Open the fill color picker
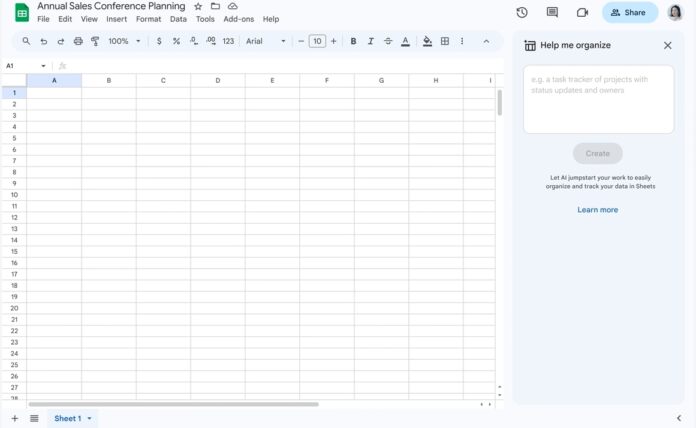Screen dimensions: 696x428 click(427, 41)
